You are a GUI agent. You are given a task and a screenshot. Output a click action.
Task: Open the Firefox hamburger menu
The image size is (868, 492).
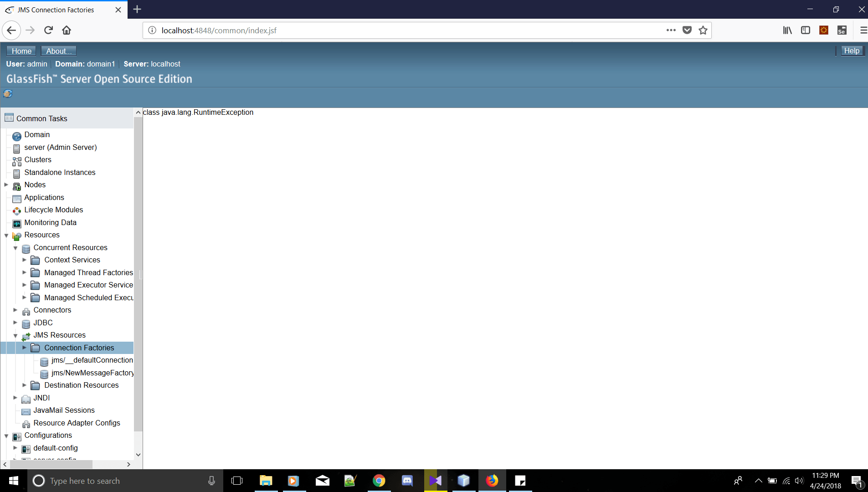pos(863,30)
